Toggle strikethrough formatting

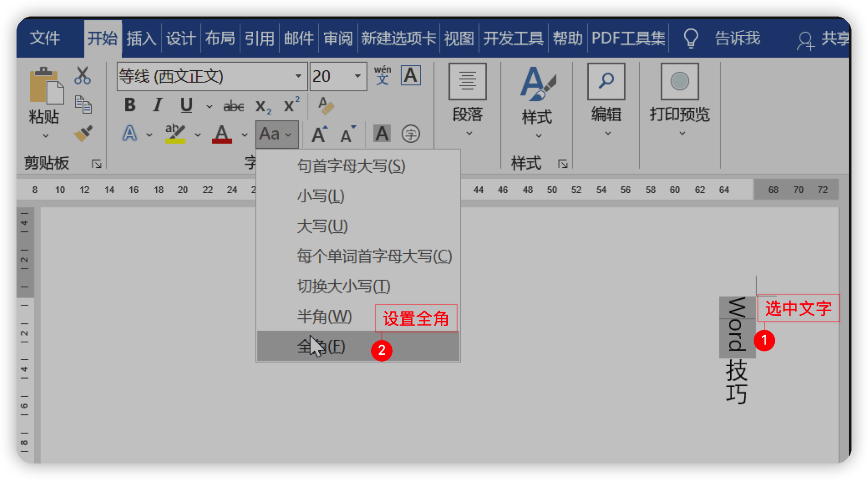[233, 106]
